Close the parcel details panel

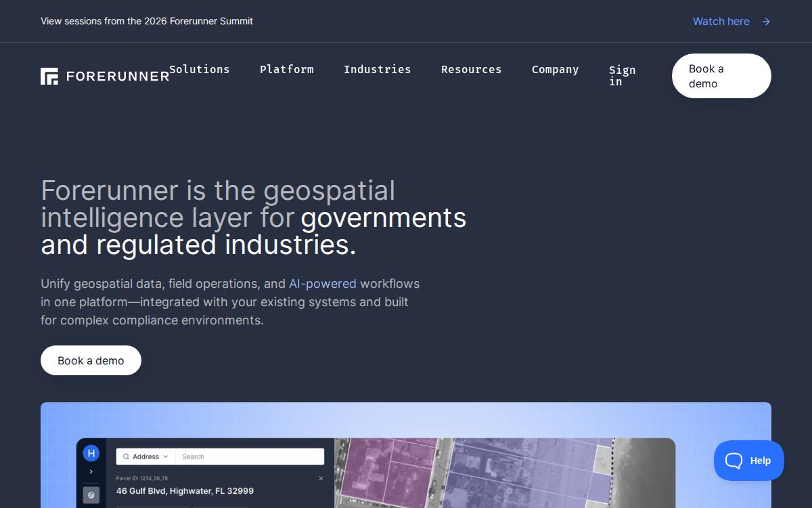tap(321, 478)
